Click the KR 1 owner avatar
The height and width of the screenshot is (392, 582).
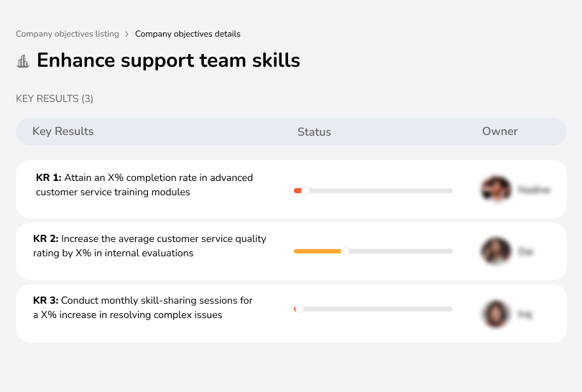click(x=496, y=189)
